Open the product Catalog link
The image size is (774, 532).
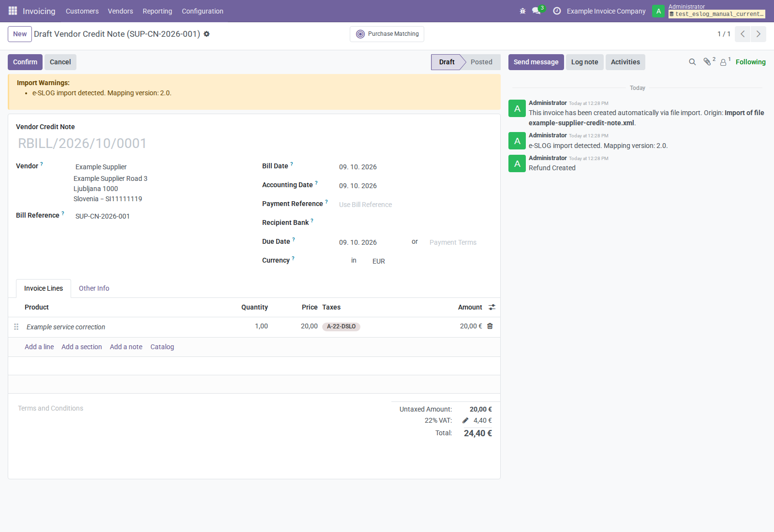point(162,347)
